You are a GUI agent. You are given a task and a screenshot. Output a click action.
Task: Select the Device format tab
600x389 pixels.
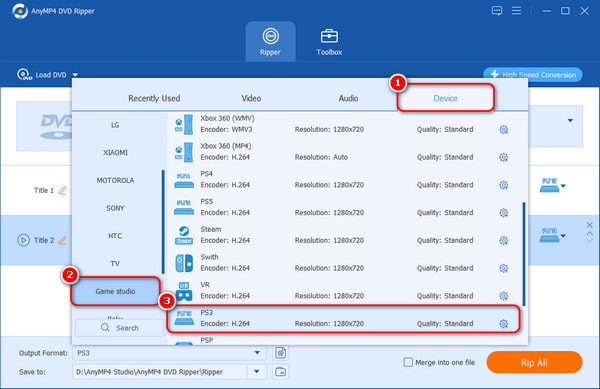pos(445,98)
